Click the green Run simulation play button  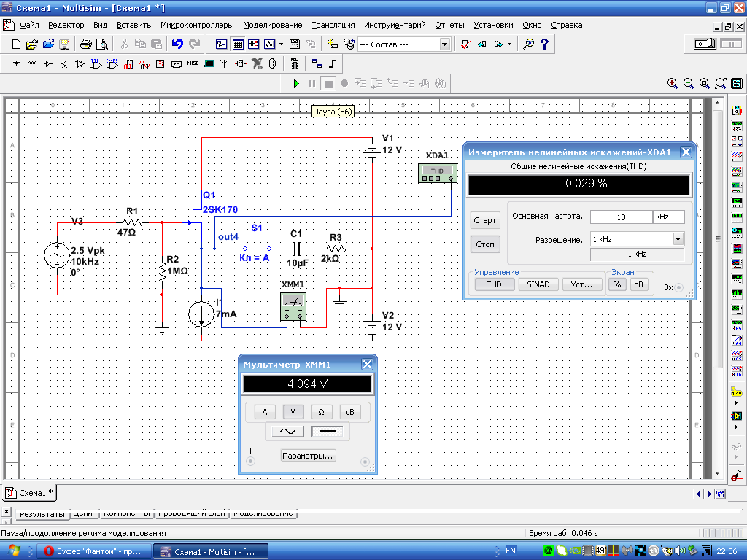pyautogui.click(x=297, y=84)
